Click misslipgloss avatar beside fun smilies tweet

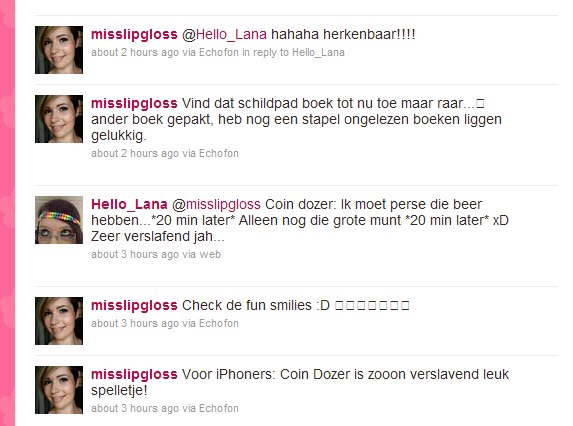pos(59,321)
